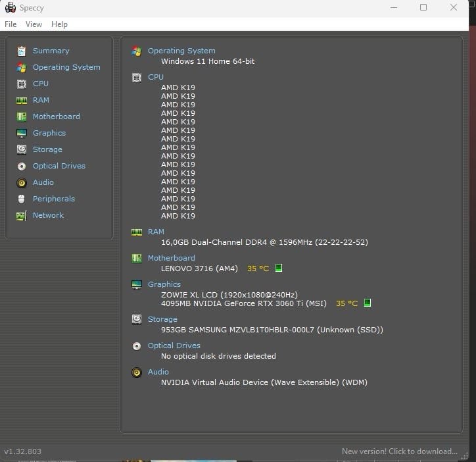Select the CPU chip icon in sidebar

(22, 84)
